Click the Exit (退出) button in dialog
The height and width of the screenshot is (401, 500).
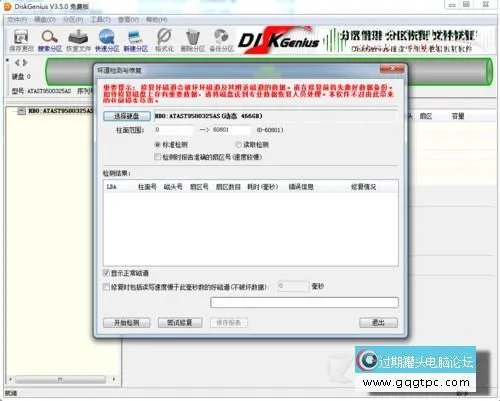pyautogui.click(x=378, y=323)
